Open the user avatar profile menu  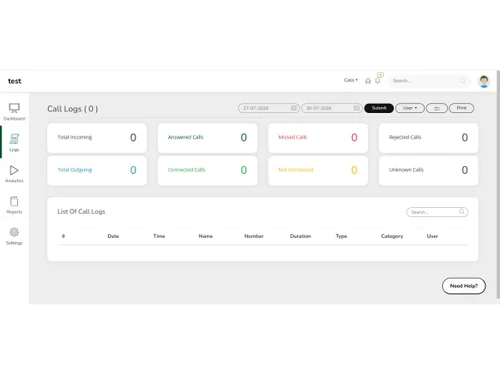[484, 81]
